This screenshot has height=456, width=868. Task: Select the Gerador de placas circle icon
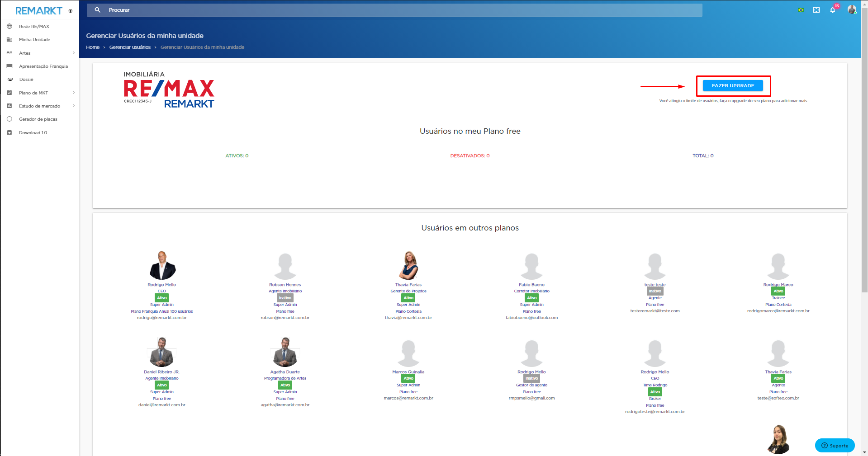(x=9, y=118)
